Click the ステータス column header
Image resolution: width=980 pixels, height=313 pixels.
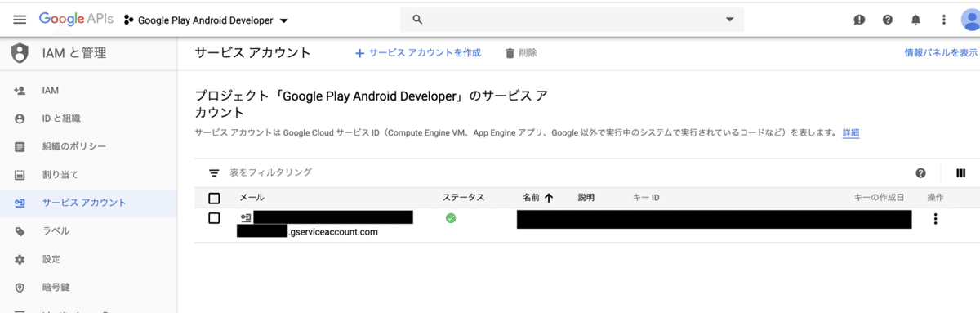[x=464, y=198]
